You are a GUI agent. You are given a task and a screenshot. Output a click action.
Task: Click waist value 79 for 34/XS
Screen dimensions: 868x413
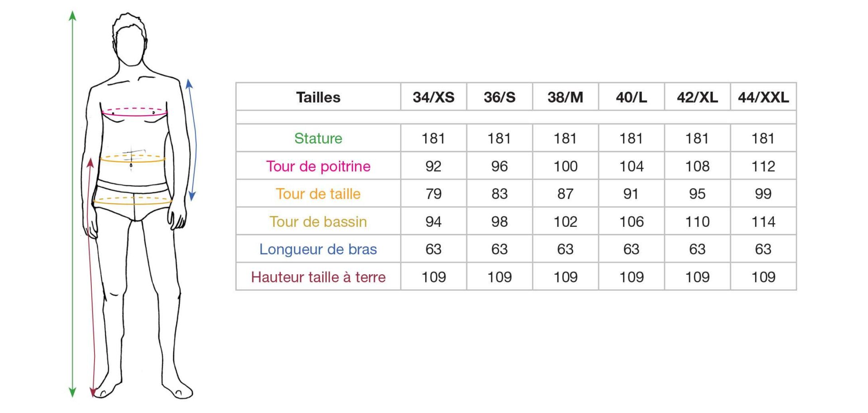coord(434,194)
